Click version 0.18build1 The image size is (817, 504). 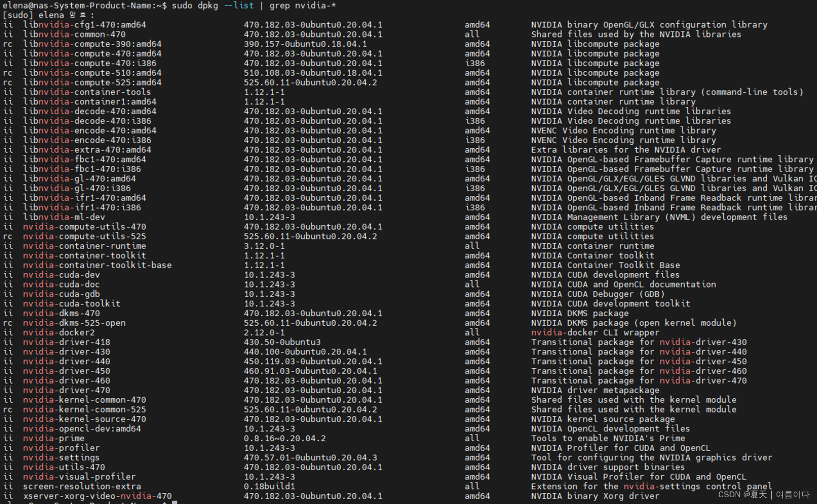click(x=269, y=487)
